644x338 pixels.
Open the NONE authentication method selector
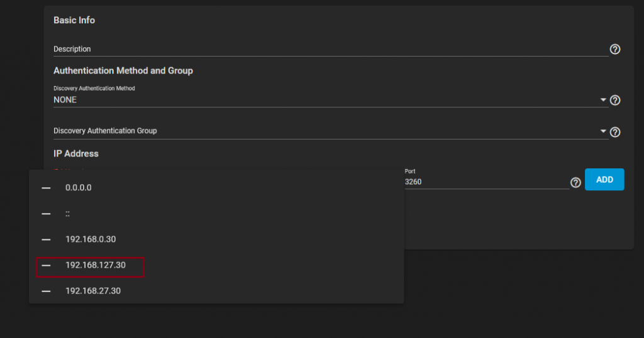[x=314, y=100]
